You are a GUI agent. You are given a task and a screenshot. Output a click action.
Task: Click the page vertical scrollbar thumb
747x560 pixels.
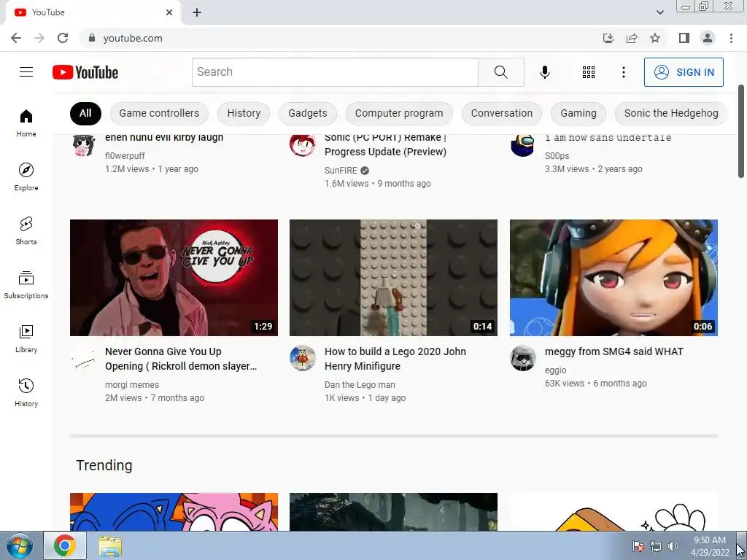click(x=741, y=131)
